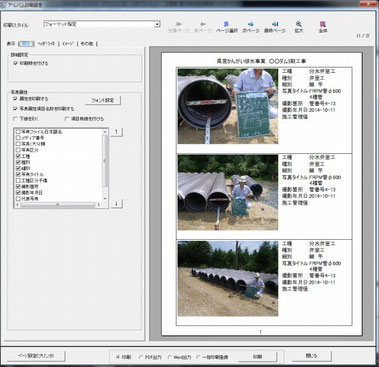Viewport: 379px width, 367px height.
Task: Switch to the イメージ tab
Action: point(68,44)
